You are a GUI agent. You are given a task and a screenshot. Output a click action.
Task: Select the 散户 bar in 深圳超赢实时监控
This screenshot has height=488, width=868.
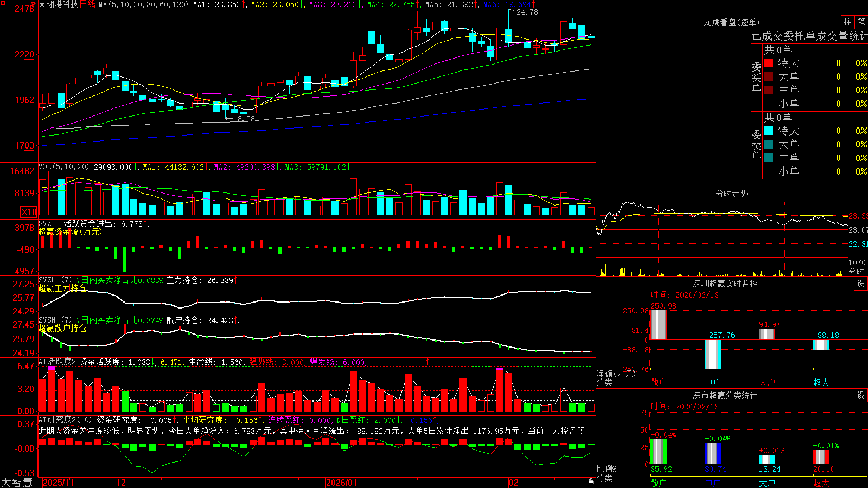point(658,325)
